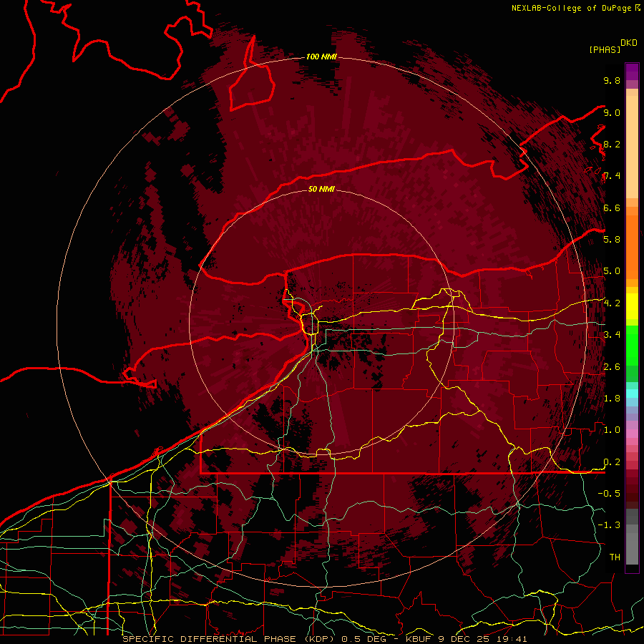This screenshot has height=644, width=644.
Task: Pick the peach legend color band
Action: pos(632,148)
